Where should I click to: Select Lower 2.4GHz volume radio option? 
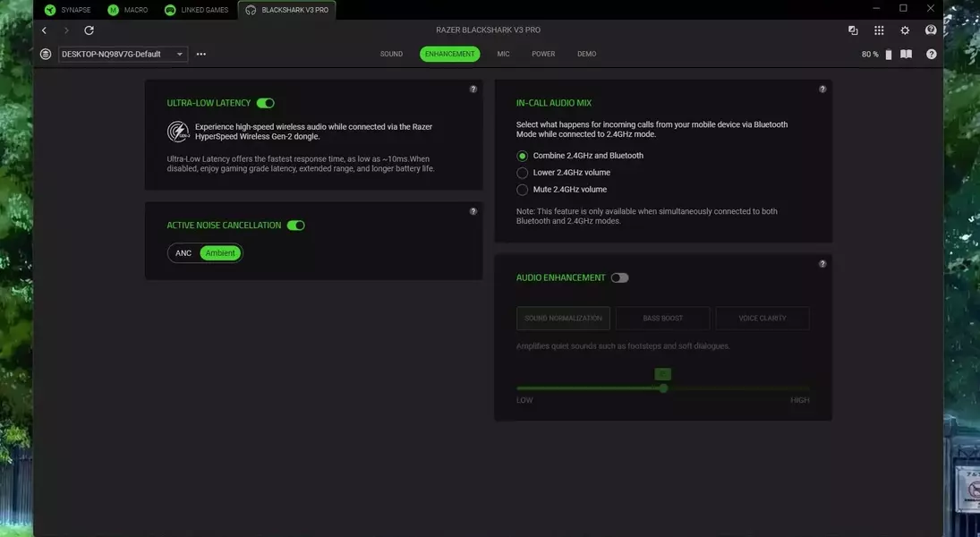point(523,173)
